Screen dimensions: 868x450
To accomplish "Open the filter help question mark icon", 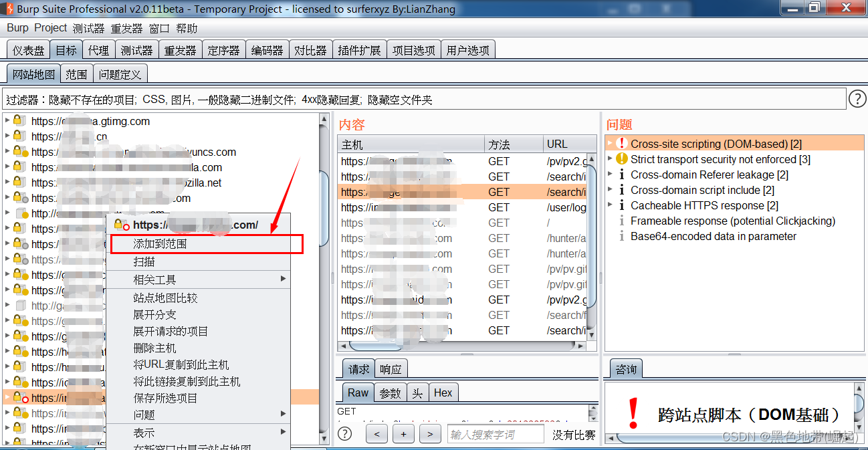I will click(857, 100).
